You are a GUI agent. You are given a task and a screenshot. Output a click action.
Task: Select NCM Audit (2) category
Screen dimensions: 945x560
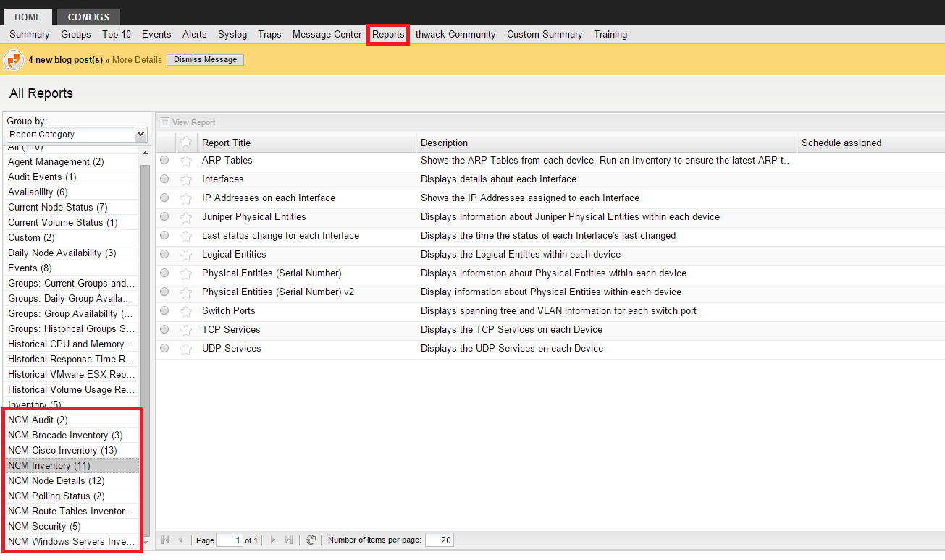click(x=72, y=420)
